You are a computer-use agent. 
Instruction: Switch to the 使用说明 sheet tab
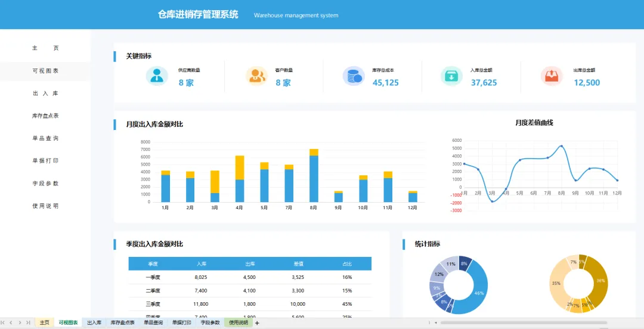238,323
